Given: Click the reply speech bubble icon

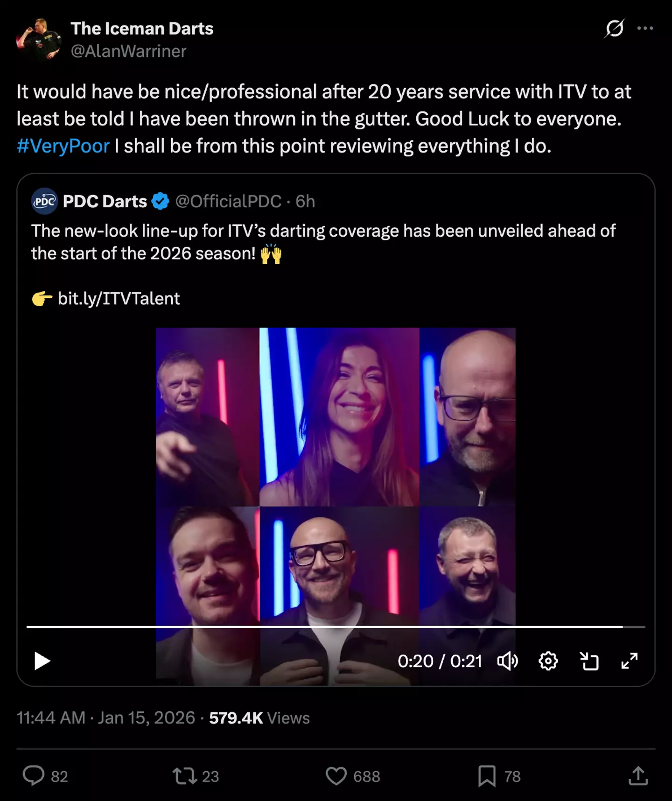Looking at the screenshot, I should coord(34,776).
